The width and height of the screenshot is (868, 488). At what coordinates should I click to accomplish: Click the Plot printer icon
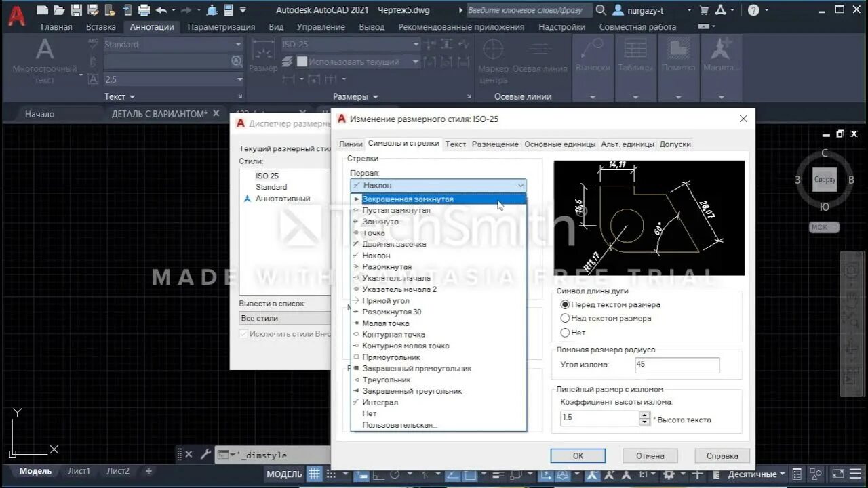(144, 10)
